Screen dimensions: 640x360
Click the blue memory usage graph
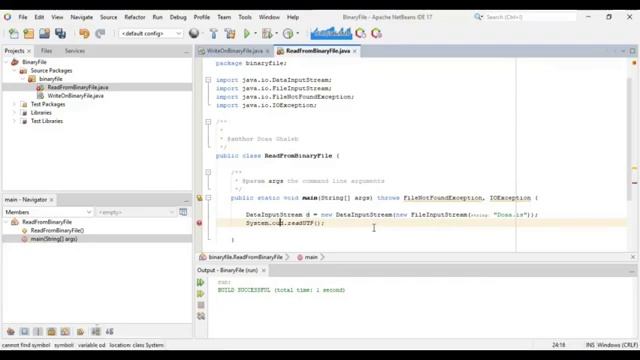(x=331, y=33)
